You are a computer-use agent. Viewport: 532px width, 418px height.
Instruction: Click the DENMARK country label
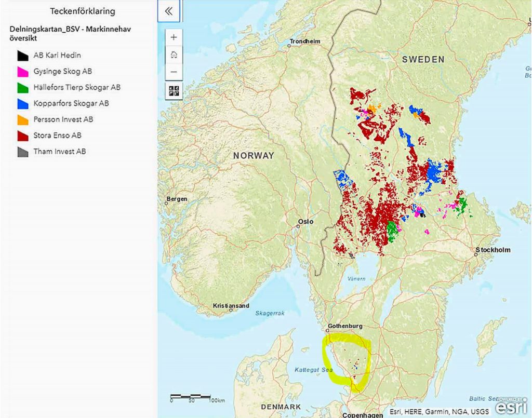[x=281, y=407]
